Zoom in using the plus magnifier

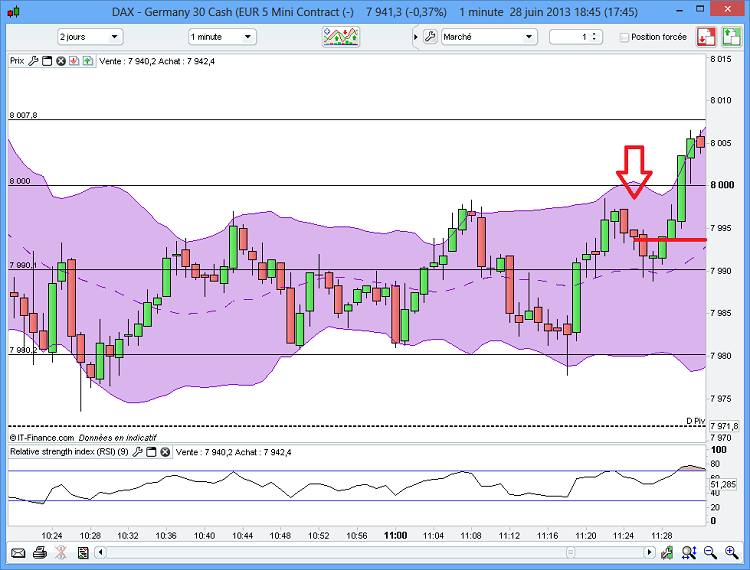[731, 553]
